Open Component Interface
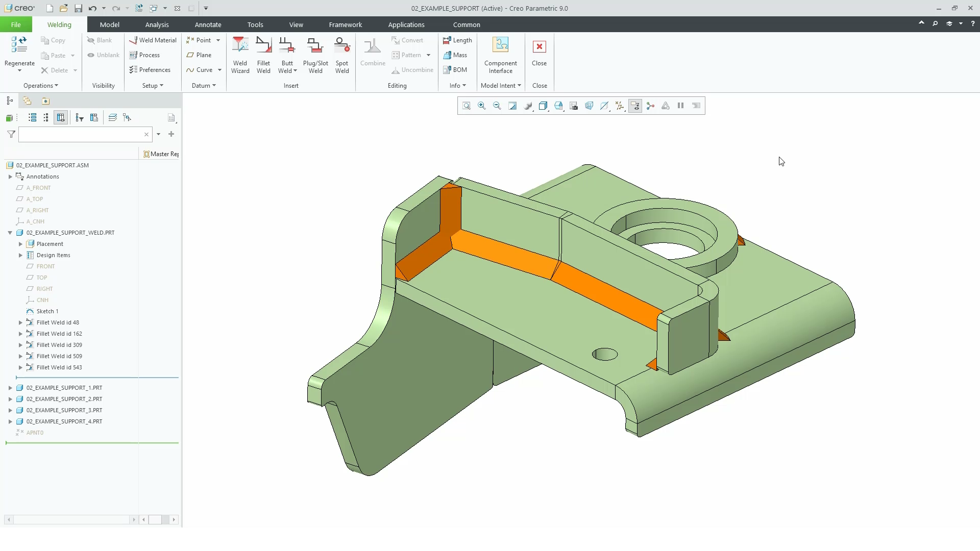 [501, 55]
